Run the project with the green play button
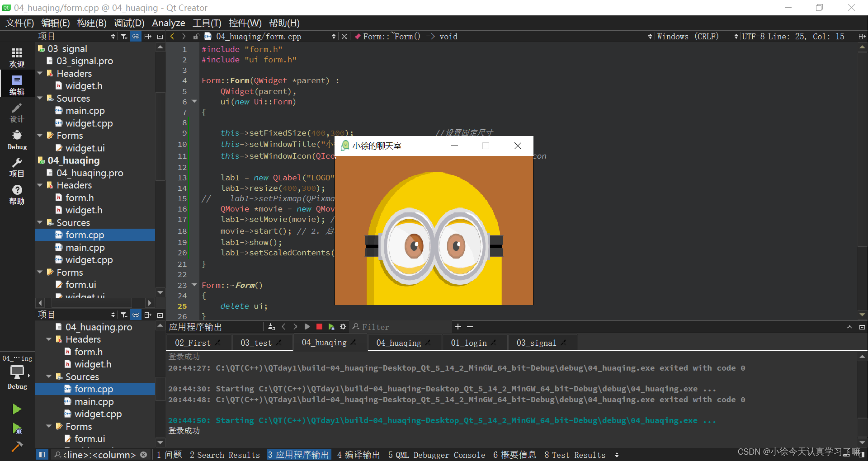868x461 pixels. 17,409
